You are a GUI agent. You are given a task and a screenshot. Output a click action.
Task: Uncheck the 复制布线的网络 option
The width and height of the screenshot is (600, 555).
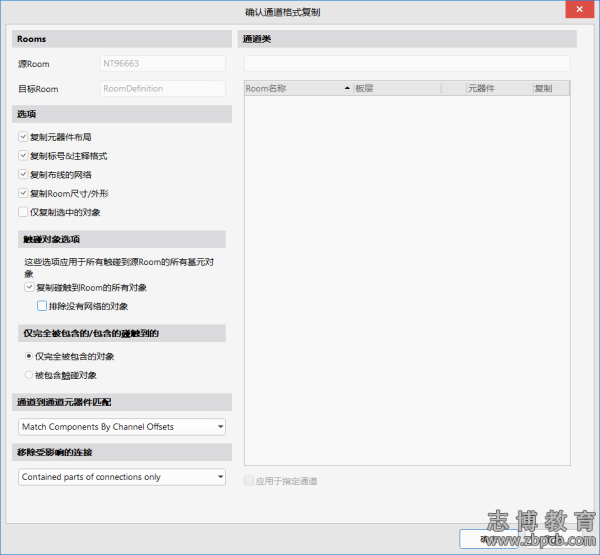pos(23,174)
